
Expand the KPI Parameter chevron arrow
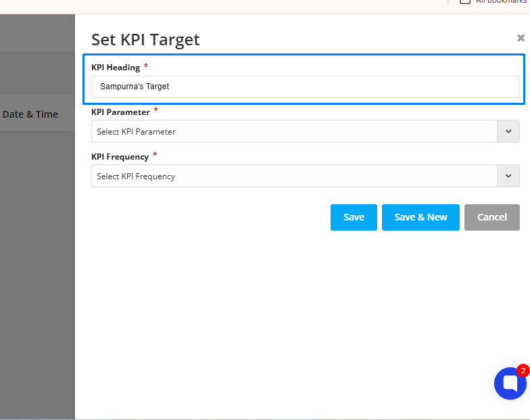click(x=508, y=131)
